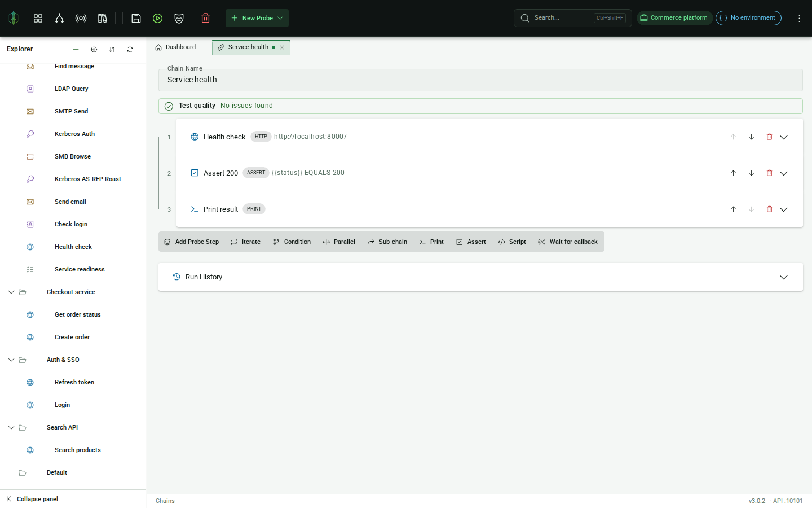Viewport: 812px width, 508px height.
Task: Delete the Assert 200 step
Action: click(769, 173)
